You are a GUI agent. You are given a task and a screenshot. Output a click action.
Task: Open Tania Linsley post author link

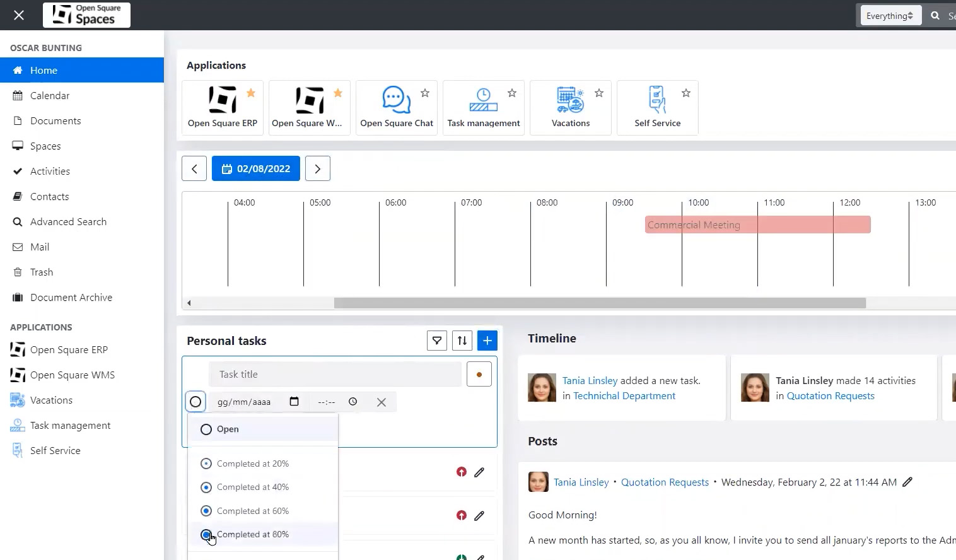581,482
